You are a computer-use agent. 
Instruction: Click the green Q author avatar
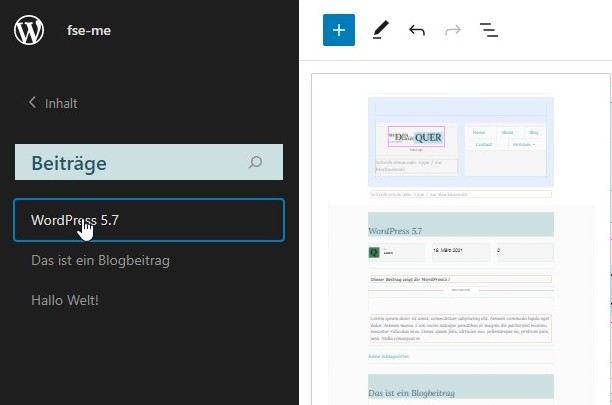[x=374, y=252]
